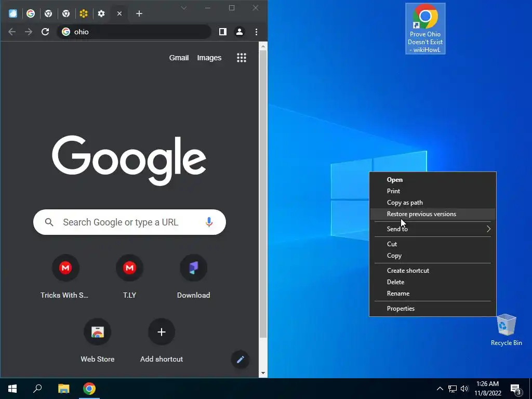The width and height of the screenshot is (532, 399).
Task: Open the volume speaker icon
Action: 464,389
